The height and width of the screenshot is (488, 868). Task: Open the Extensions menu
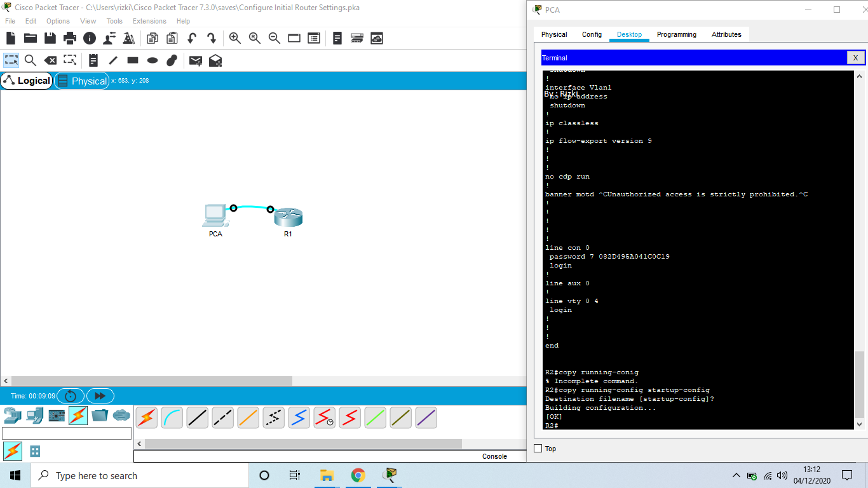[x=149, y=21]
